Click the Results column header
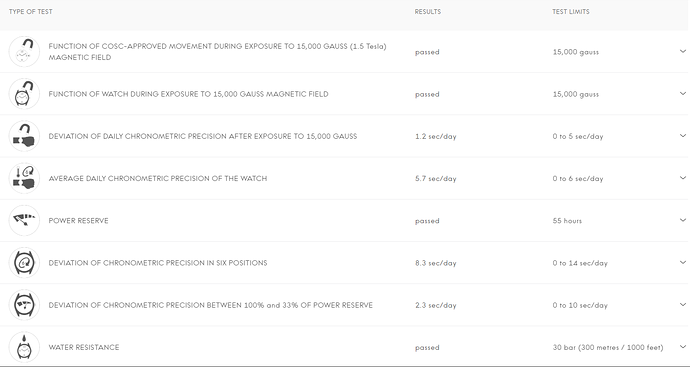 (x=428, y=12)
